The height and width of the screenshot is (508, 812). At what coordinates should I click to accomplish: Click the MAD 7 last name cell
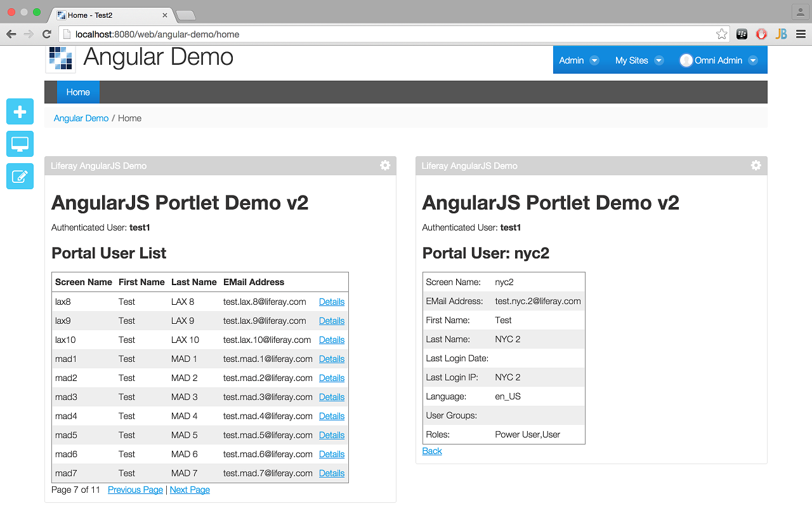click(185, 473)
